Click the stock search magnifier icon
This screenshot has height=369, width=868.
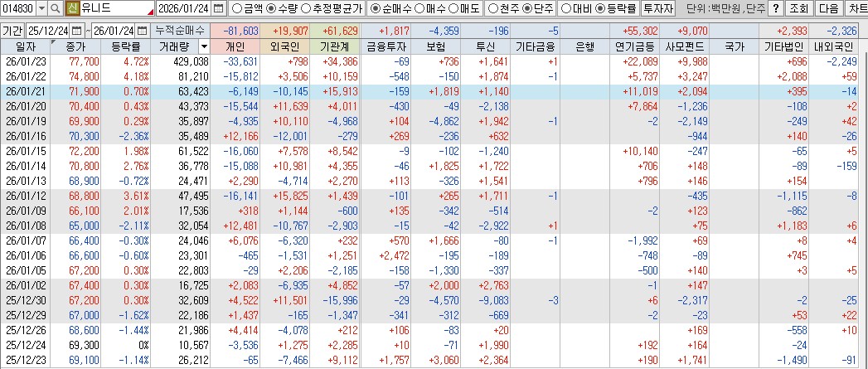tap(56, 8)
